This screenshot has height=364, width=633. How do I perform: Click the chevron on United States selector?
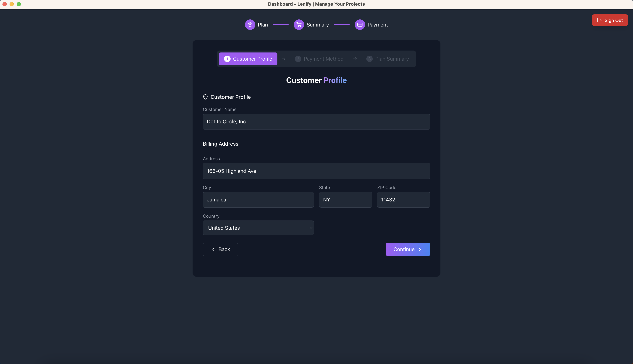coord(311,228)
